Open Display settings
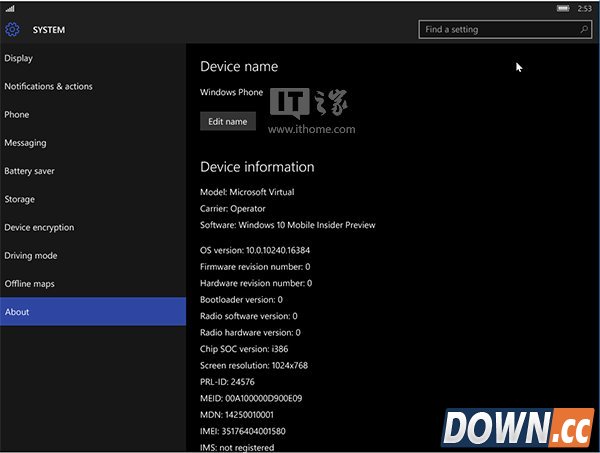 pos(19,58)
